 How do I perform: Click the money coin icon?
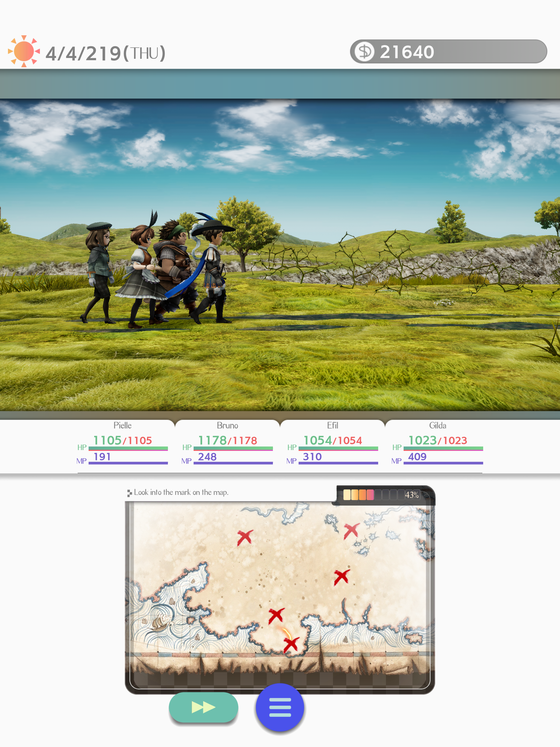pyautogui.click(x=364, y=52)
